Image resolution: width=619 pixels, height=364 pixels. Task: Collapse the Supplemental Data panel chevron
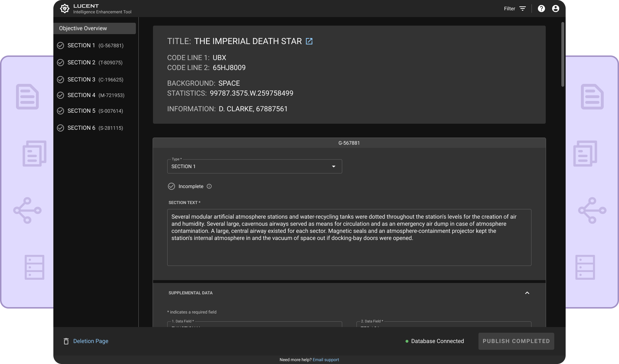[x=527, y=293]
